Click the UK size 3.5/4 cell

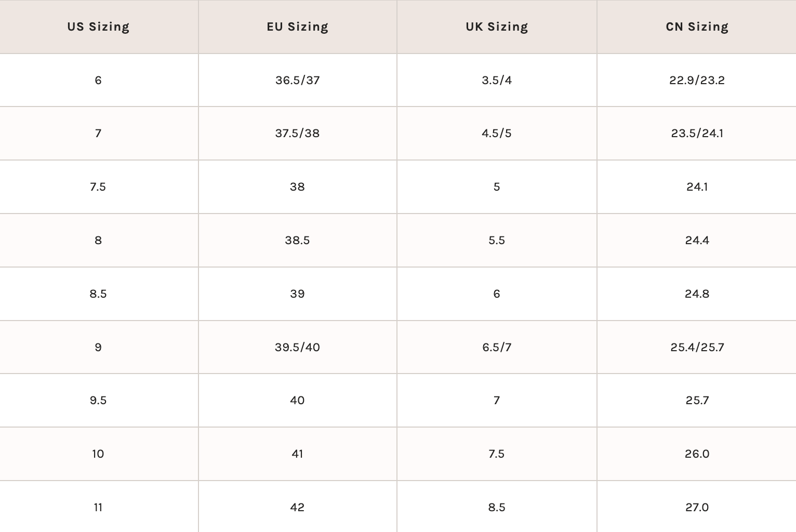click(497, 81)
